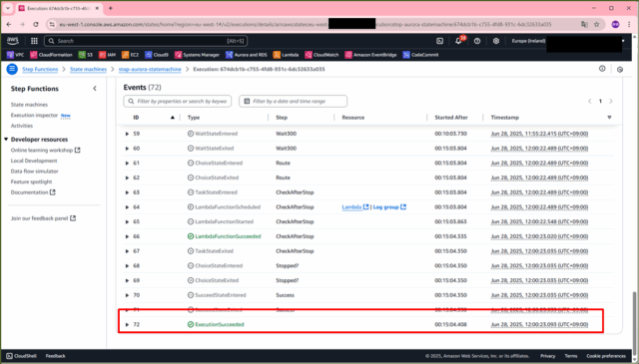Open the notifications bell
The height and width of the screenshot is (364, 639).
click(459, 41)
